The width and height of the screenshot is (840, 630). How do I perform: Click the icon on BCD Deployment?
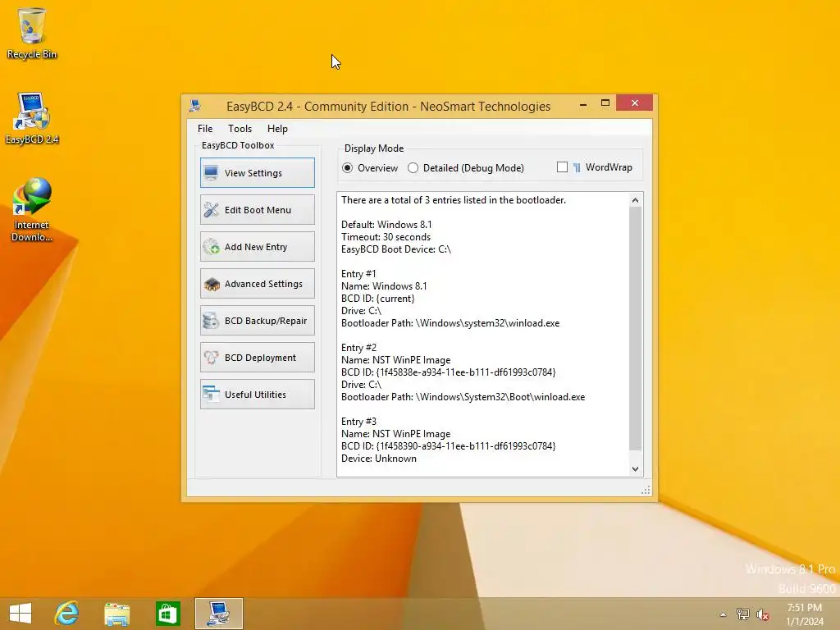tap(211, 358)
